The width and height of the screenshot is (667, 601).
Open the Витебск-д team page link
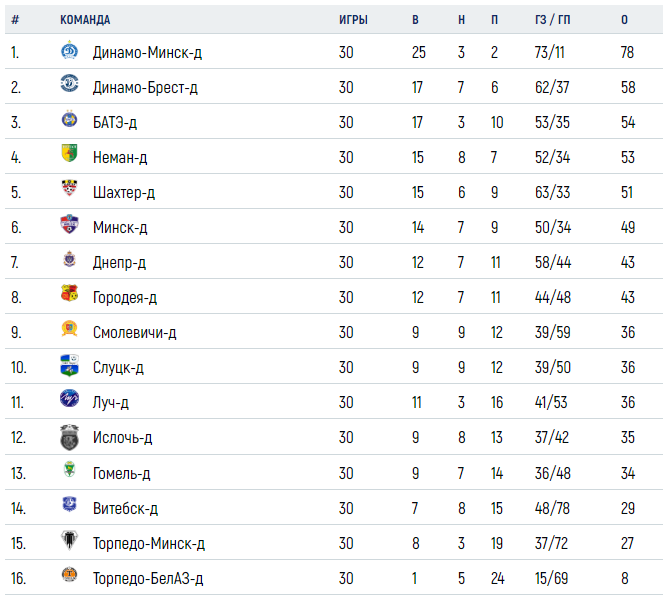[x=125, y=508]
